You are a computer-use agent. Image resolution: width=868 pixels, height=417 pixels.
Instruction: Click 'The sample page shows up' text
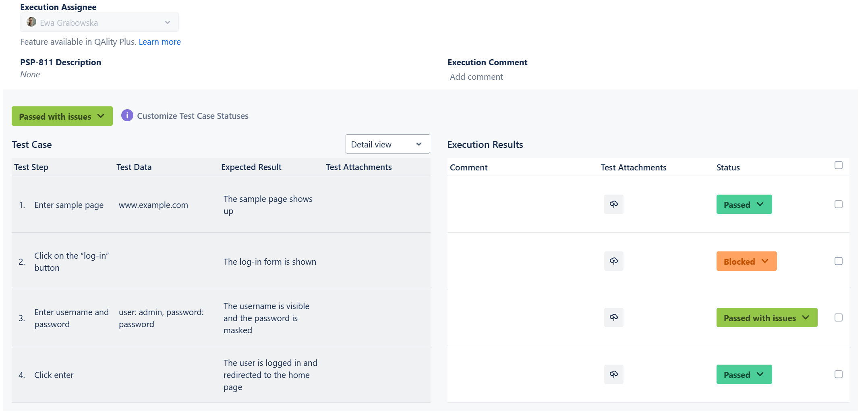(x=268, y=205)
